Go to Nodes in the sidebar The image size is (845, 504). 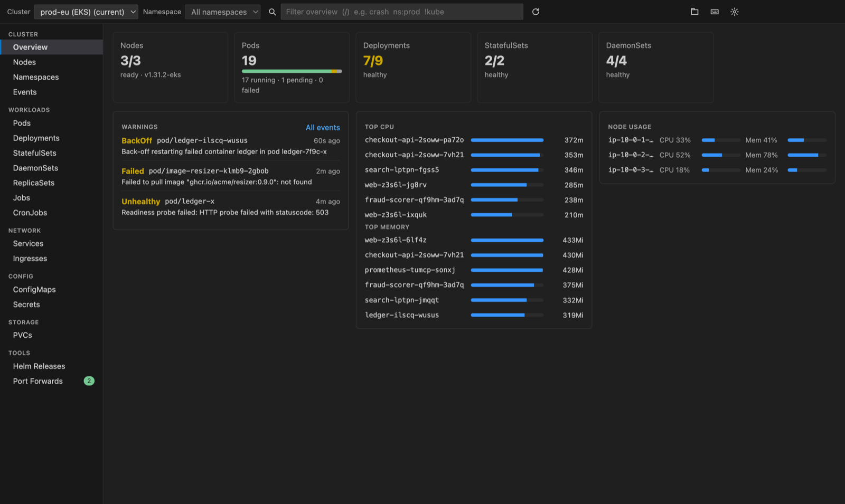pyautogui.click(x=51, y=62)
